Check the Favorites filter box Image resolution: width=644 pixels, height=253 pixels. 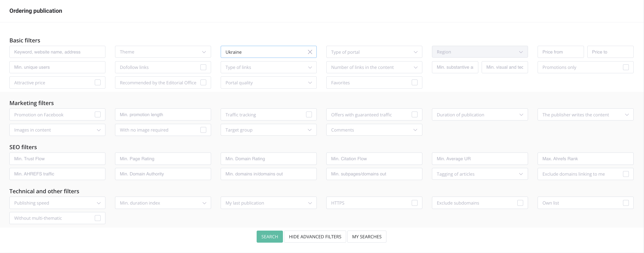click(x=415, y=82)
